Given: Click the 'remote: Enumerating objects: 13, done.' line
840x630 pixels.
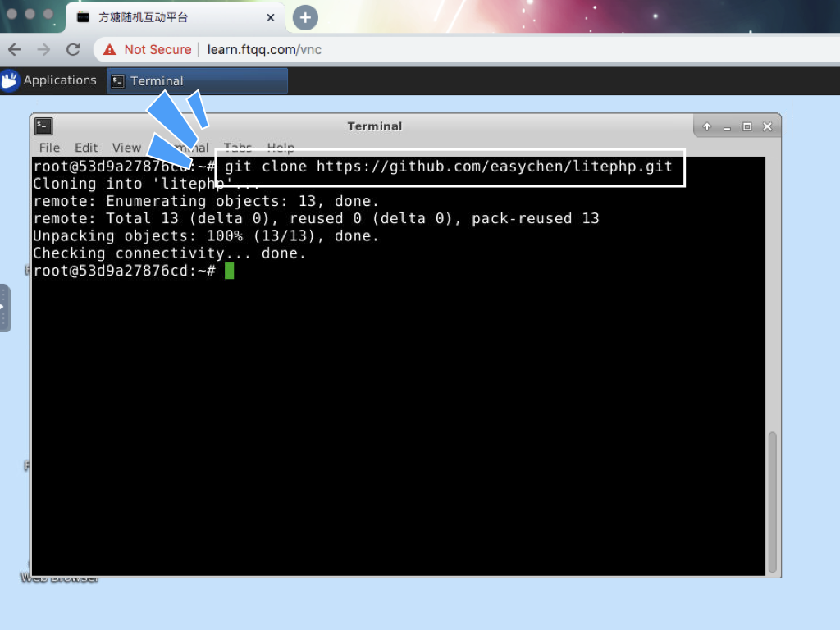Looking at the screenshot, I should coord(205,202).
